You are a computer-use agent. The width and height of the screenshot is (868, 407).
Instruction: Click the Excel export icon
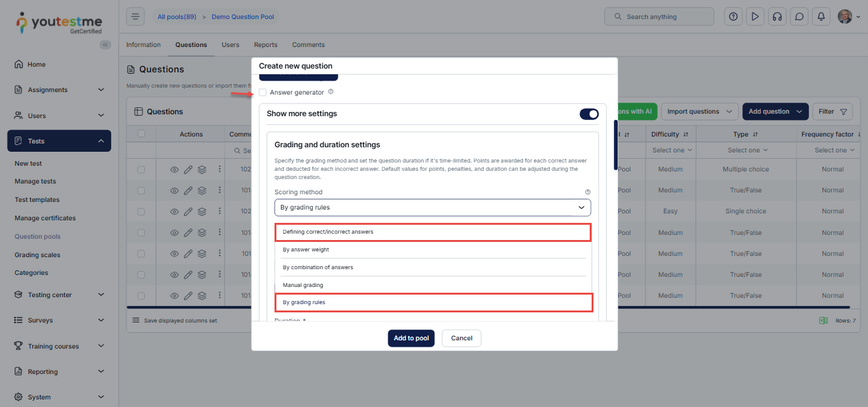[824, 321]
